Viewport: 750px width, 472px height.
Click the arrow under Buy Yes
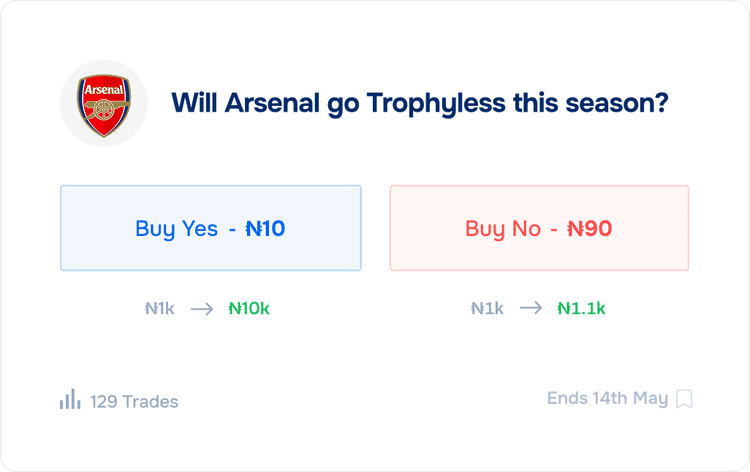click(202, 309)
